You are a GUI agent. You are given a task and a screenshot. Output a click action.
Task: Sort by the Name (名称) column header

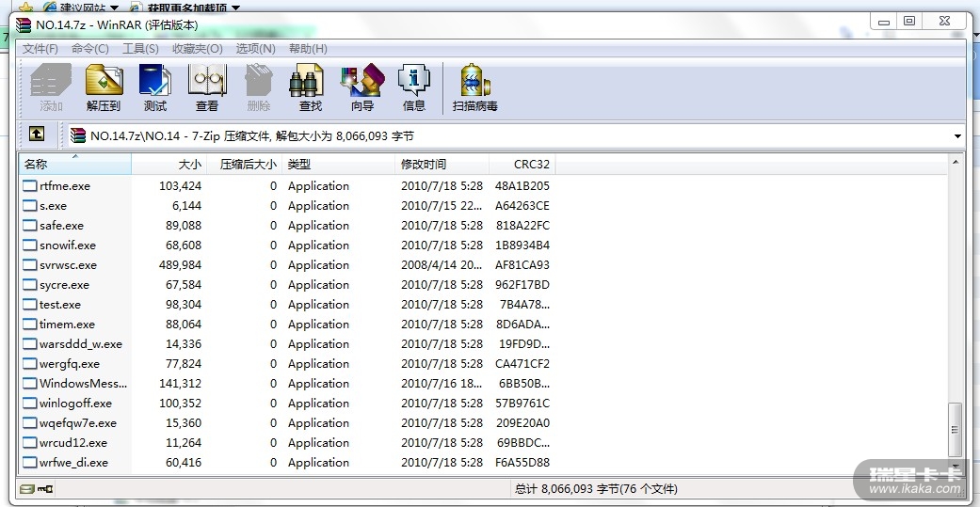tap(75, 165)
